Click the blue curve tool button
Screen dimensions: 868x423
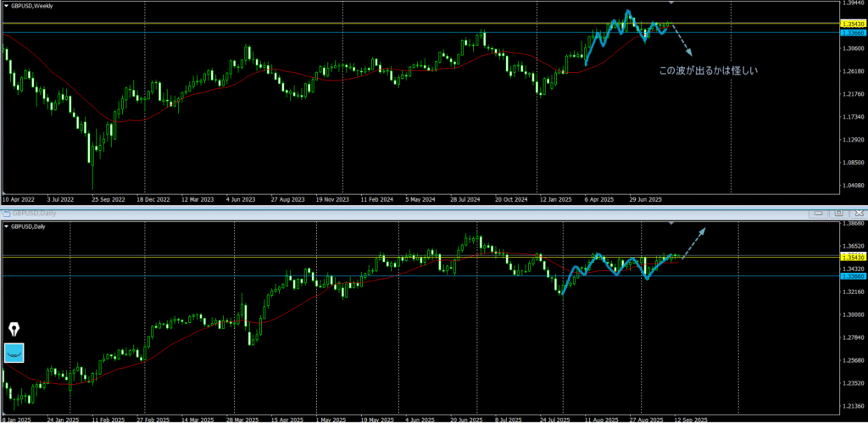14,352
